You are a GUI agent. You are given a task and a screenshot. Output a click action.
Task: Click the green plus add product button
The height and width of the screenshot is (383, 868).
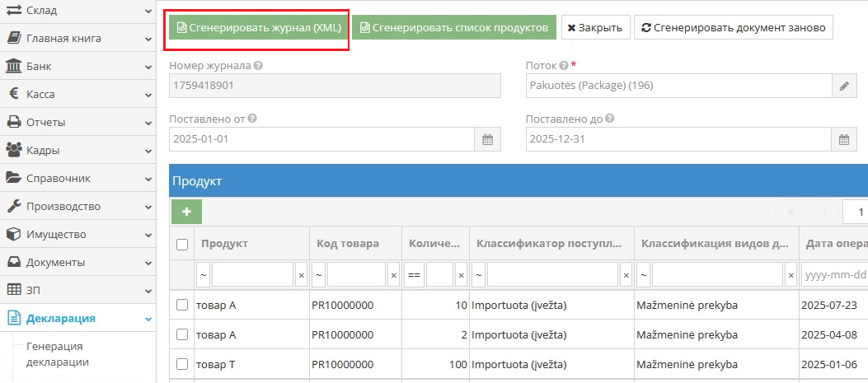[x=186, y=212]
